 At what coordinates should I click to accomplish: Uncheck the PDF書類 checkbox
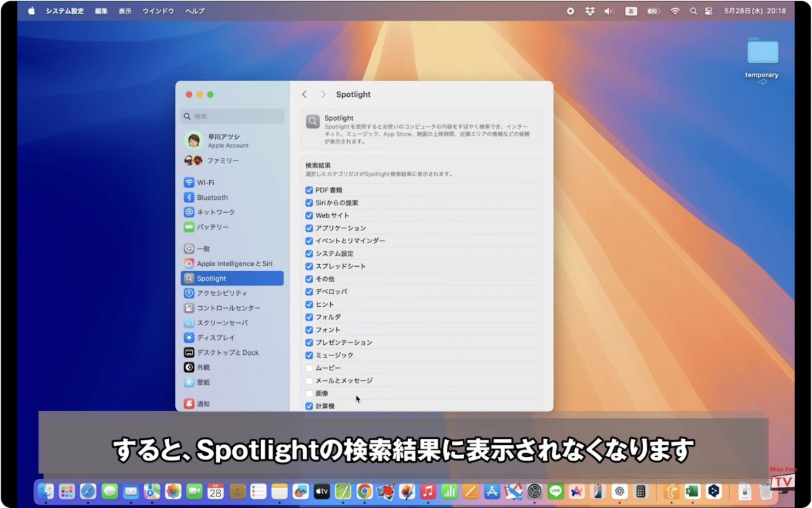(x=309, y=190)
